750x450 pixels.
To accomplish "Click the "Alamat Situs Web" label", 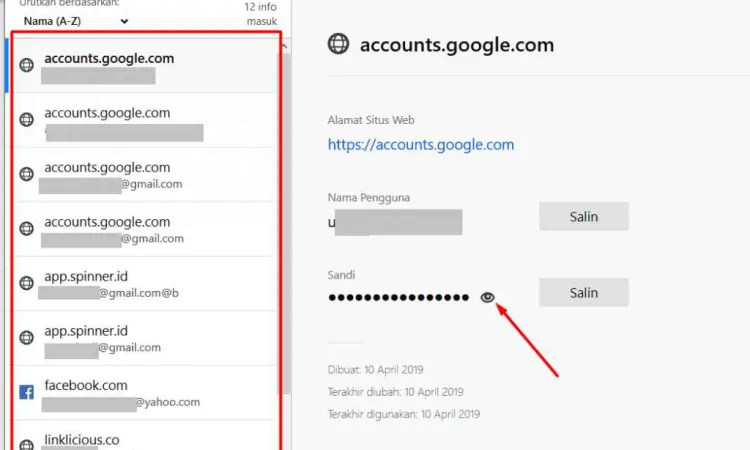I will (371, 120).
